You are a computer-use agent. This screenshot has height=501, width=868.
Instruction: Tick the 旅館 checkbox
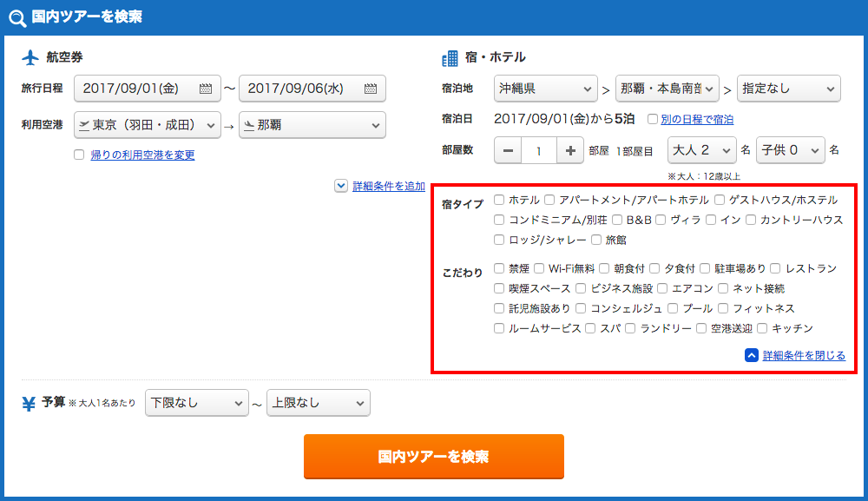[596, 240]
